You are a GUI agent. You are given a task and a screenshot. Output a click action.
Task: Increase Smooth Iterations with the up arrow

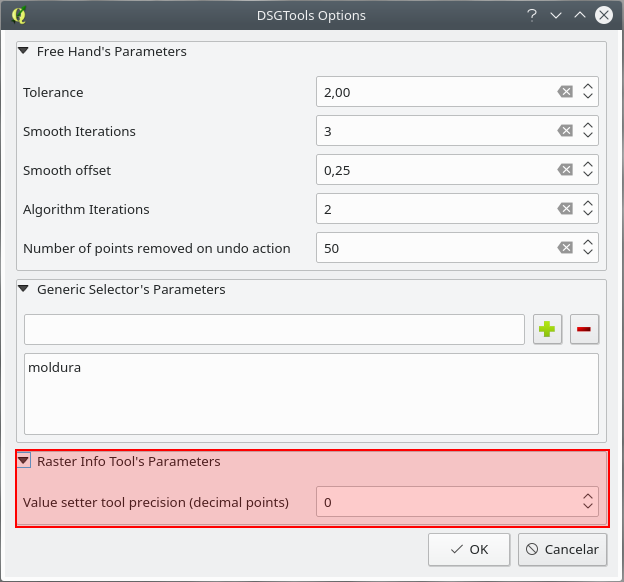click(588, 126)
